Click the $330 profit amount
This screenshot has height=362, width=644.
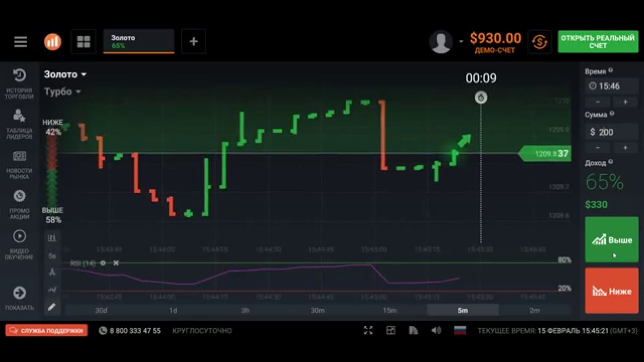tap(596, 205)
